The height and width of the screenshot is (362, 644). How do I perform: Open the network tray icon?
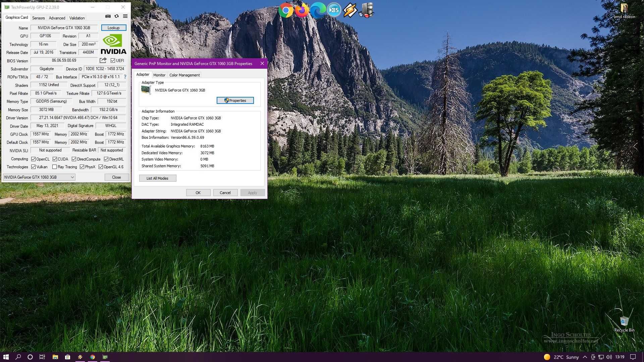(601, 357)
